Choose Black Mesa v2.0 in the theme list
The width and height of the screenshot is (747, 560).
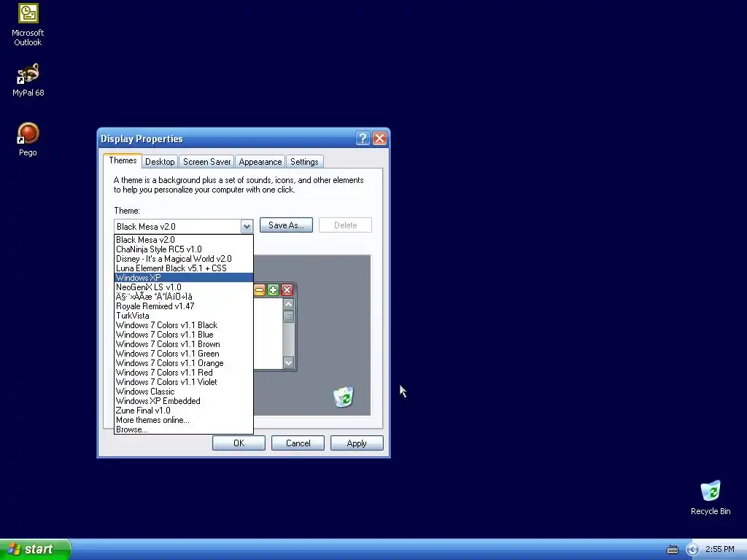pyautogui.click(x=183, y=240)
